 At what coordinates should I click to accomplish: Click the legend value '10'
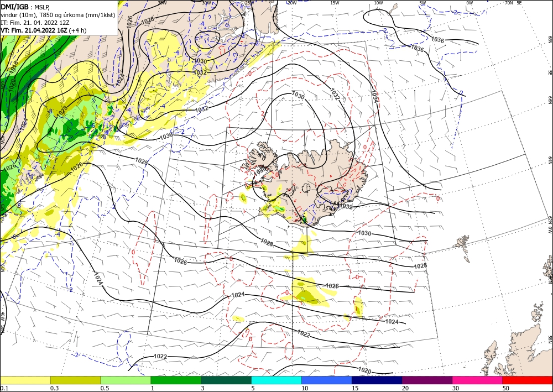click(x=305, y=388)
